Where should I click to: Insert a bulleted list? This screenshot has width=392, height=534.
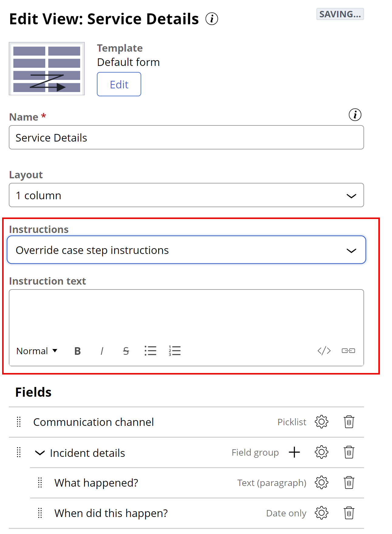150,351
